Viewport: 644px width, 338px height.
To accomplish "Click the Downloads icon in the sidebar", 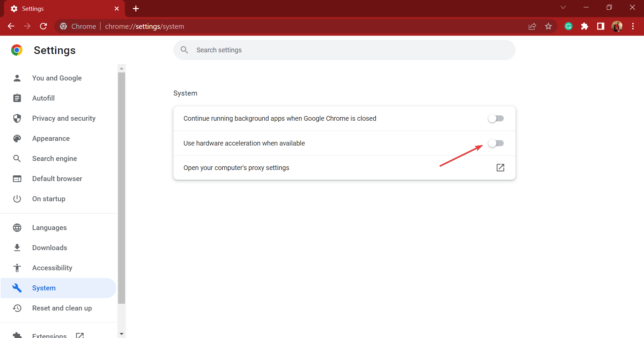I will tap(17, 247).
